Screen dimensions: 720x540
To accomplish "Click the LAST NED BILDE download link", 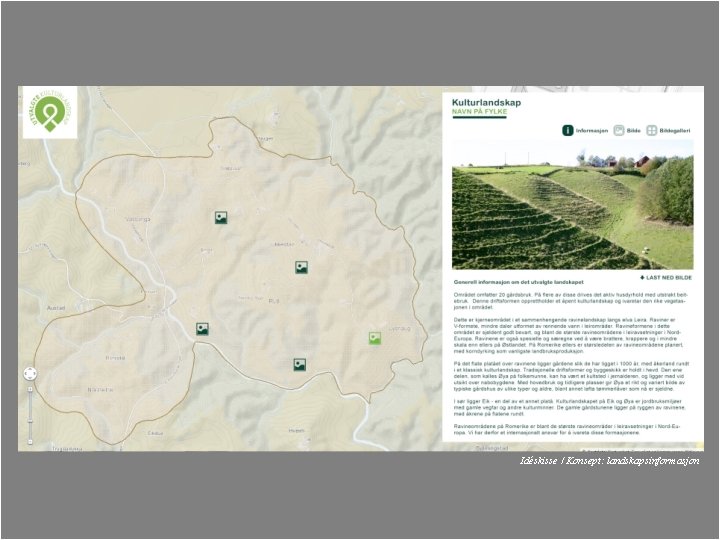I will [x=666, y=278].
